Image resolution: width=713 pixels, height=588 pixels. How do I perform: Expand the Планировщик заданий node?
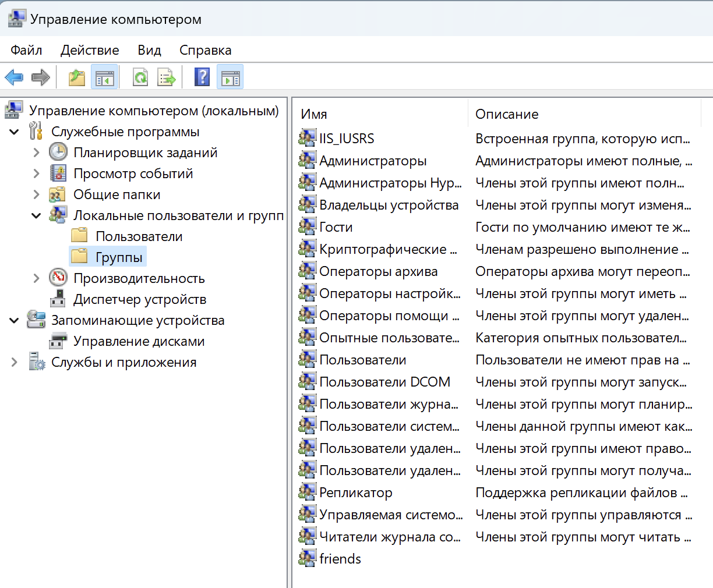coord(37,153)
